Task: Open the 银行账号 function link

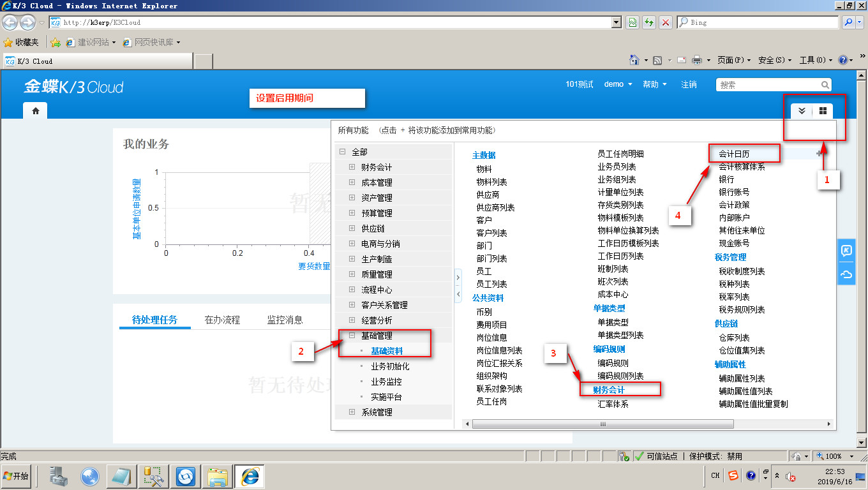Action: 734,192
